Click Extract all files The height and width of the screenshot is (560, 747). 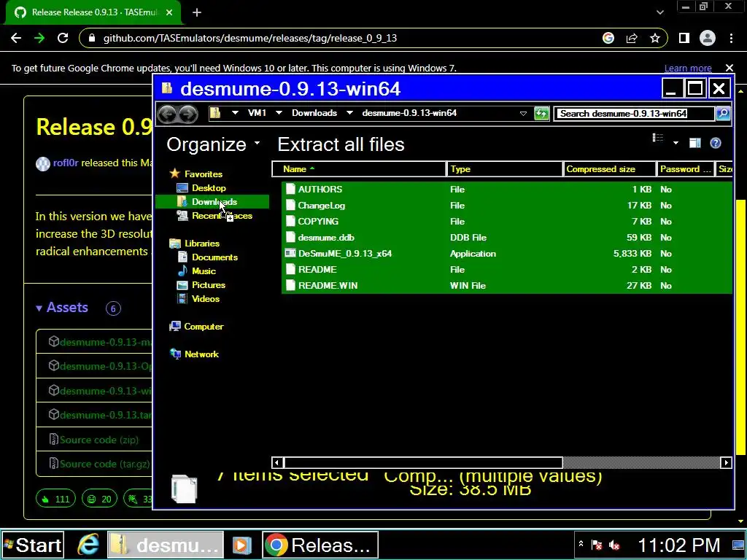coord(341,144)
